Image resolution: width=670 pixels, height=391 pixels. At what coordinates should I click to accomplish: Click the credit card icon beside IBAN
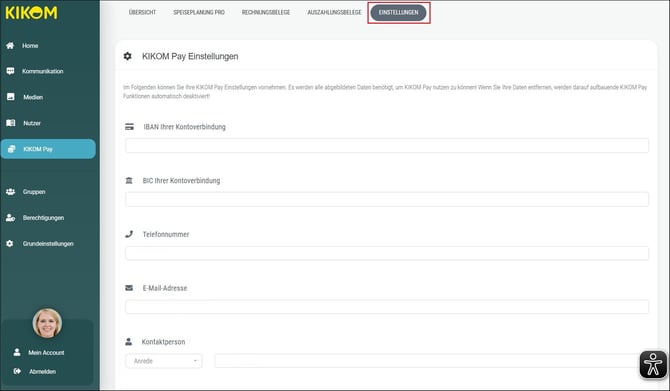pos(129,126)
